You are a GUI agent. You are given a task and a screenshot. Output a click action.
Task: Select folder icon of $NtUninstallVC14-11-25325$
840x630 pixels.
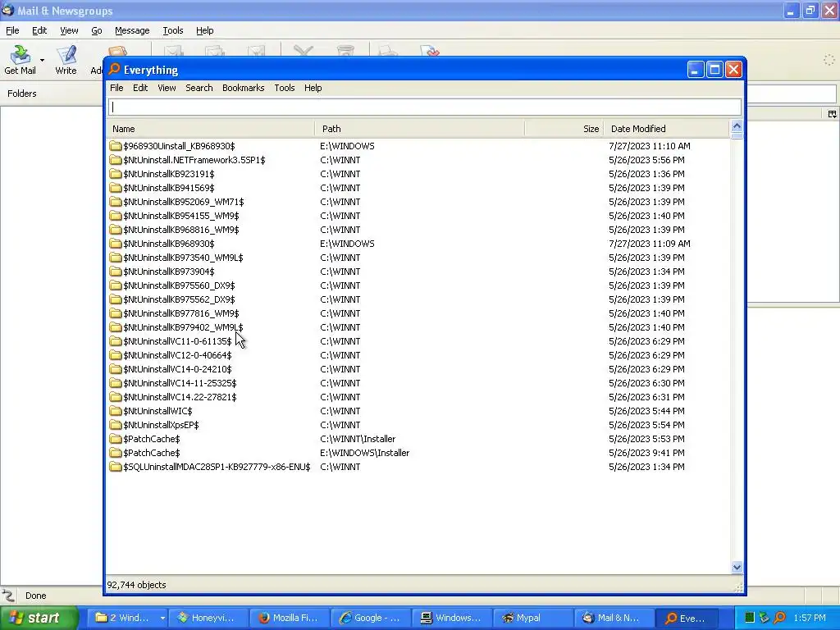[x=115, y=382]
